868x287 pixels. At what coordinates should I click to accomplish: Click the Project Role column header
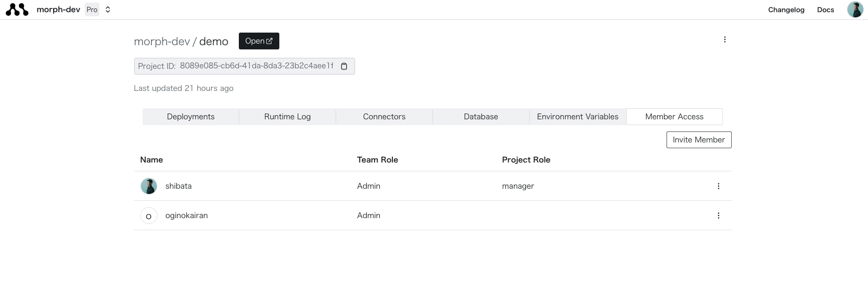526,160
